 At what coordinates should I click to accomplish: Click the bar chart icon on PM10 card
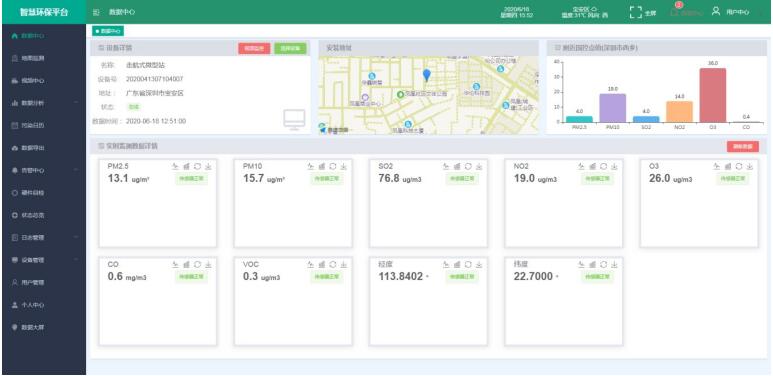[x=321, y=167]
